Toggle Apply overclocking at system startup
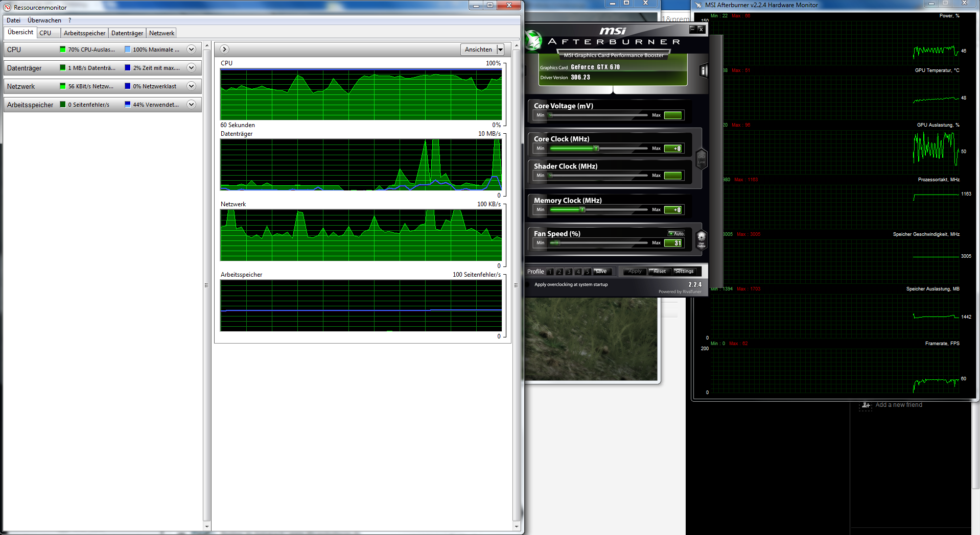 click(571, 284)
